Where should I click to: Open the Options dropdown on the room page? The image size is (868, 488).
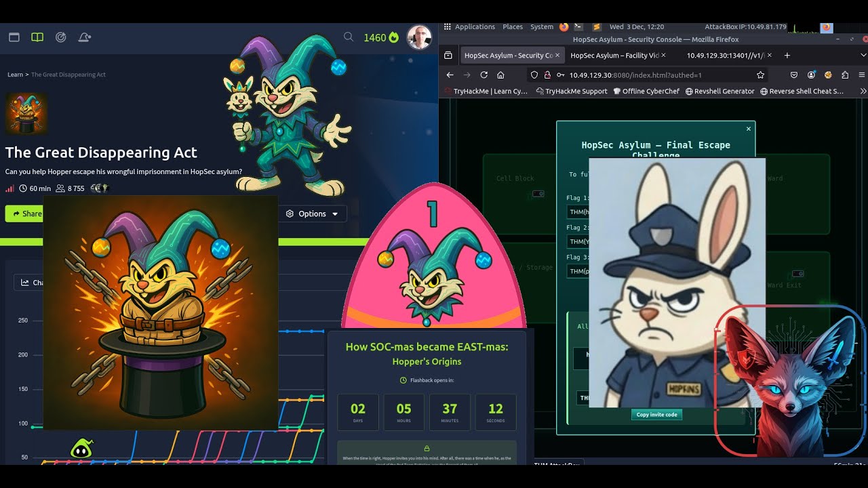point(313,213)
